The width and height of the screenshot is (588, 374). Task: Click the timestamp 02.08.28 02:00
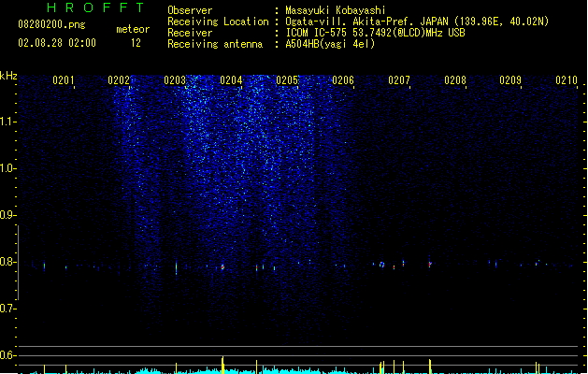57,43
